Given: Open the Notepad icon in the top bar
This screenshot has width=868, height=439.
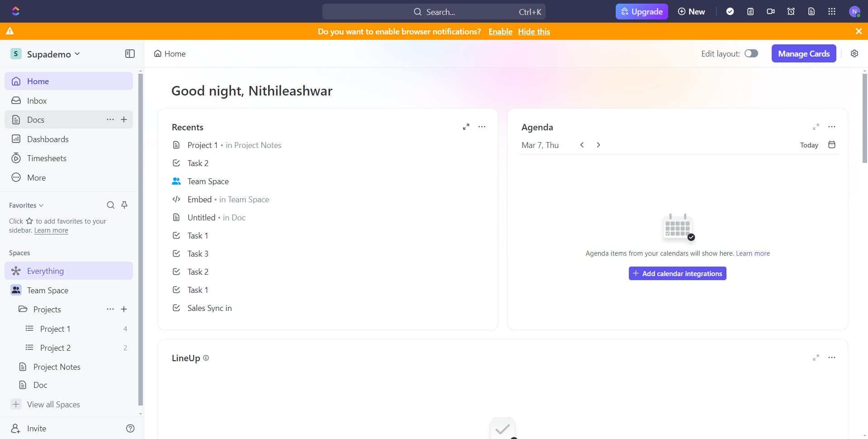Looking at the screenshot, I should click(x=750, y=11).
